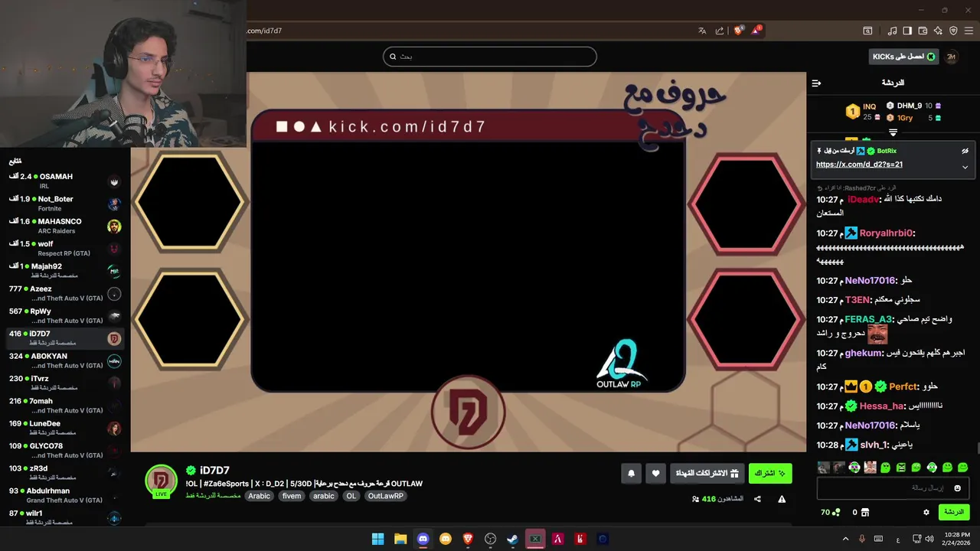Screen dimensions: 980x551
Task: Click username T3EN in chat
Action: pyautogui.click(x=857, y=300)
